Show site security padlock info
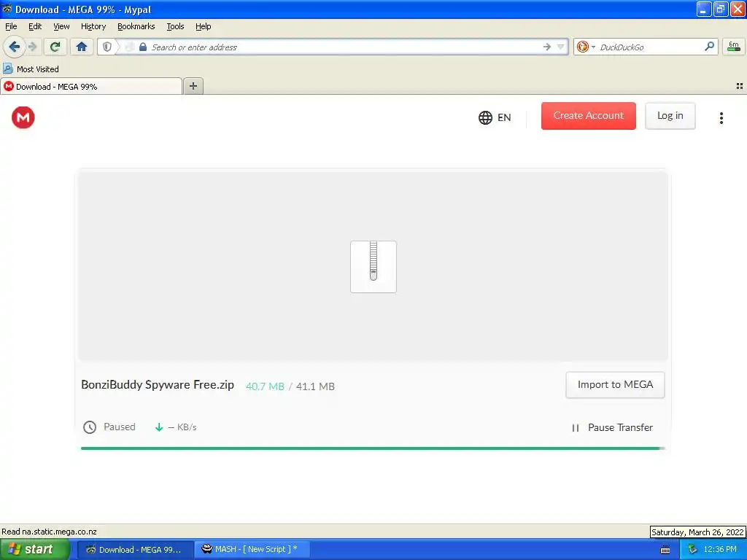The height and width of the screenshot is (560, 747). click(x=142, y=47)
